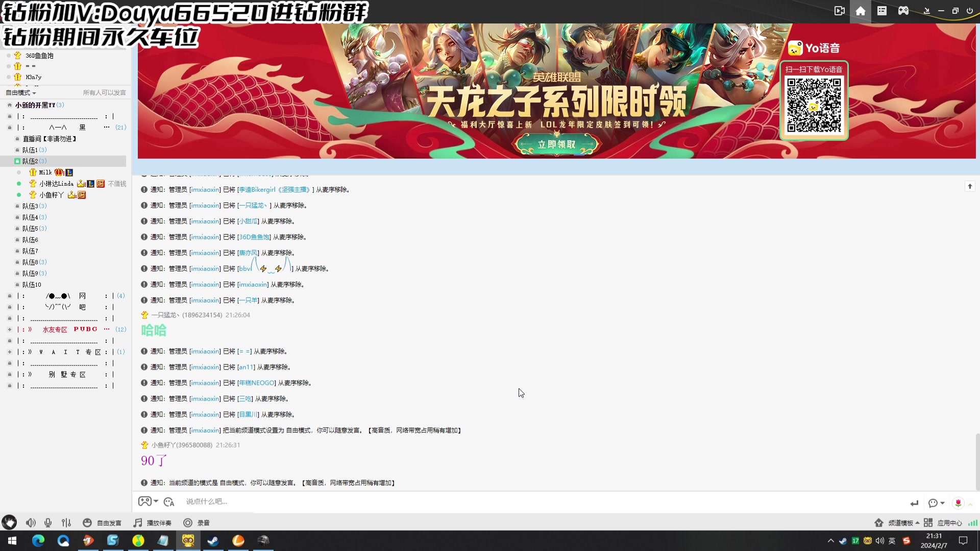Select user 小琳达Linda in 队伍2
The height and width of the screenshot is (551, 980).
tap(56, 184)
